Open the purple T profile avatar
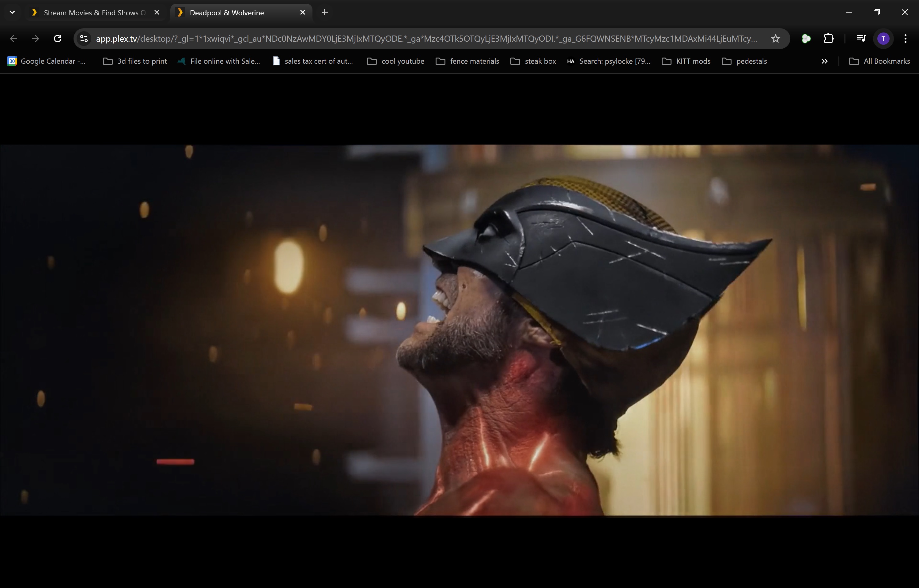 (883, 39)
